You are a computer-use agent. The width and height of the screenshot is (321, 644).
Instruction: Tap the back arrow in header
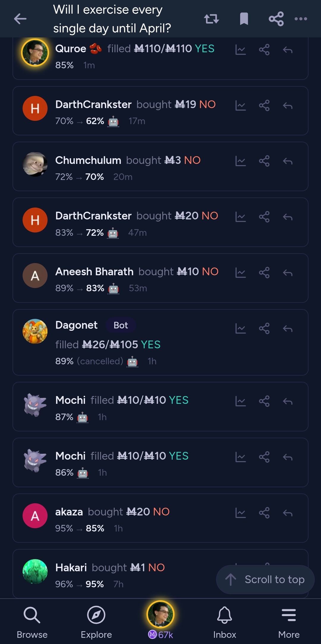pyautogui.click(x=20, y=19)
